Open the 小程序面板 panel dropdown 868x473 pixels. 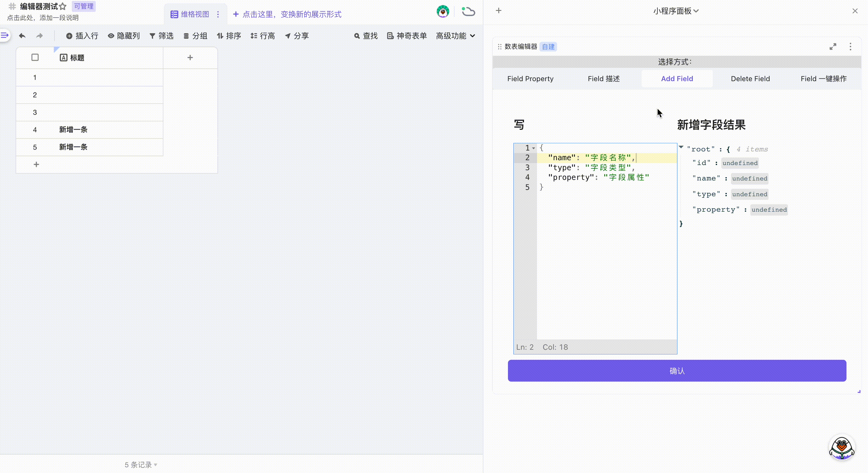tap(676, 11)
